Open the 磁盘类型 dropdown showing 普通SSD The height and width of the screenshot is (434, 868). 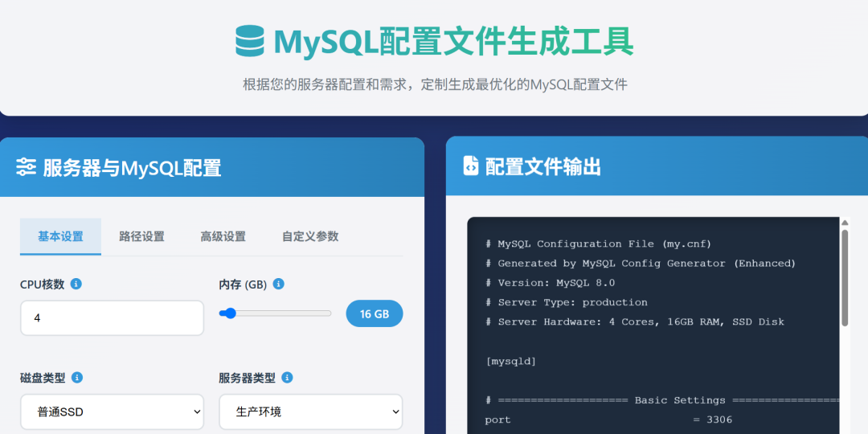tap(112, 411)
